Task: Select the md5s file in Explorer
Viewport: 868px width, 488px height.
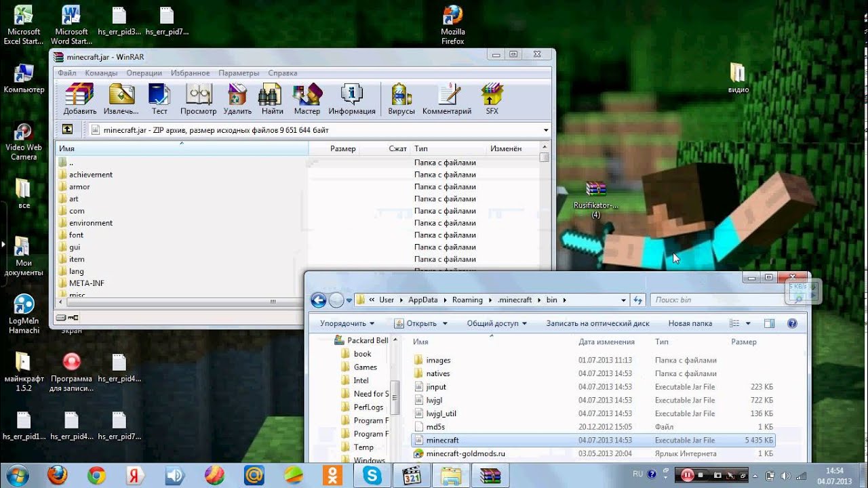Action: click(435, 427)
